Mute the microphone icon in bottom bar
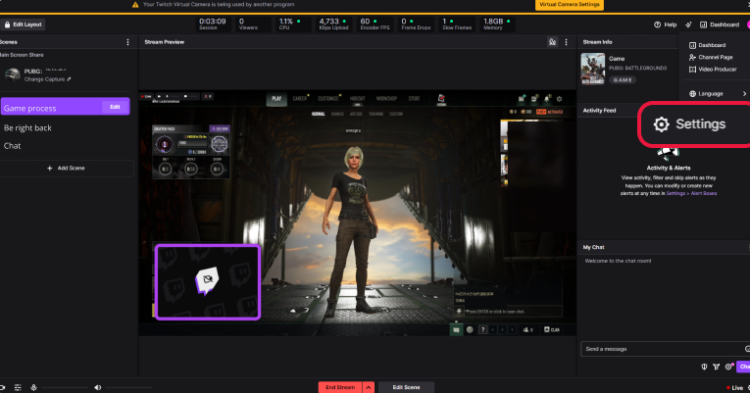The width and height of the screenshot is (750, 393). 33,387
